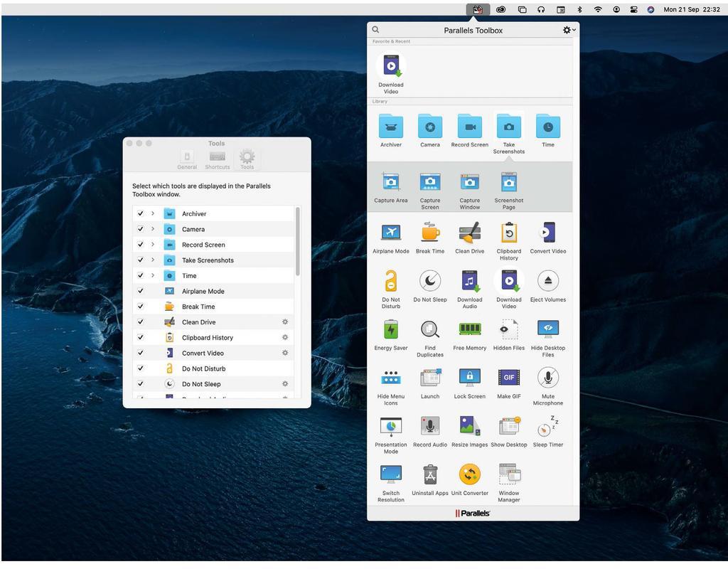The height and width of the screenshot is (574, 728).
Task: Click Parallels Toolbox icon in menu bar
Action: coord(478,9)
